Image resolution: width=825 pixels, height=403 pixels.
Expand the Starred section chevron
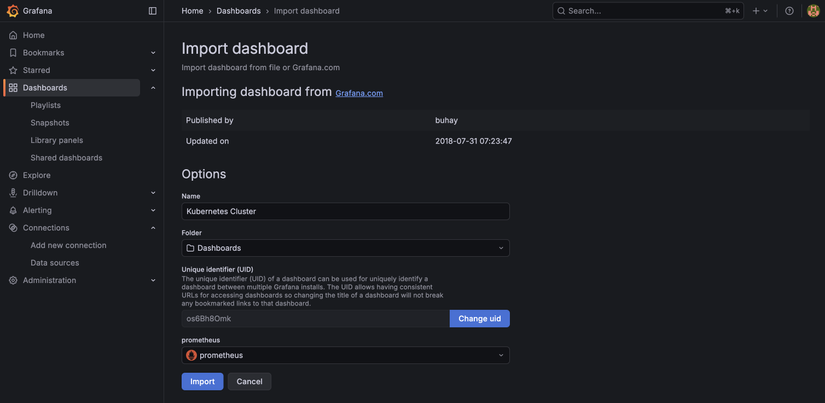[x=153, y=70]
